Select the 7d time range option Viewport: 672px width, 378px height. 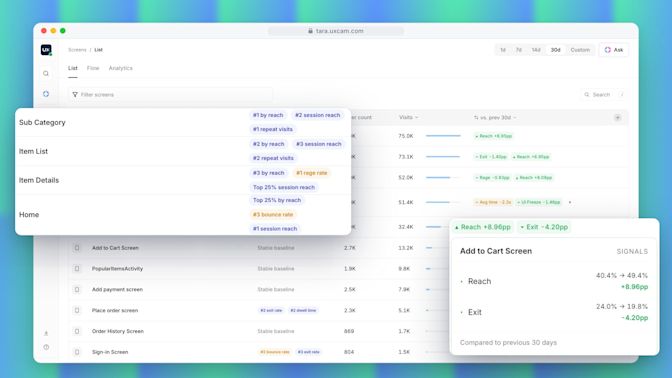coord(519,50)
